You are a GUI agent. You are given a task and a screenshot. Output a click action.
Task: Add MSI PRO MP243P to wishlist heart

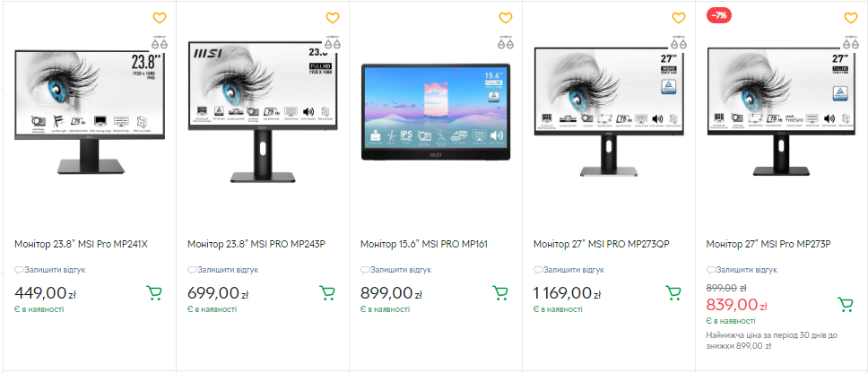332,18
